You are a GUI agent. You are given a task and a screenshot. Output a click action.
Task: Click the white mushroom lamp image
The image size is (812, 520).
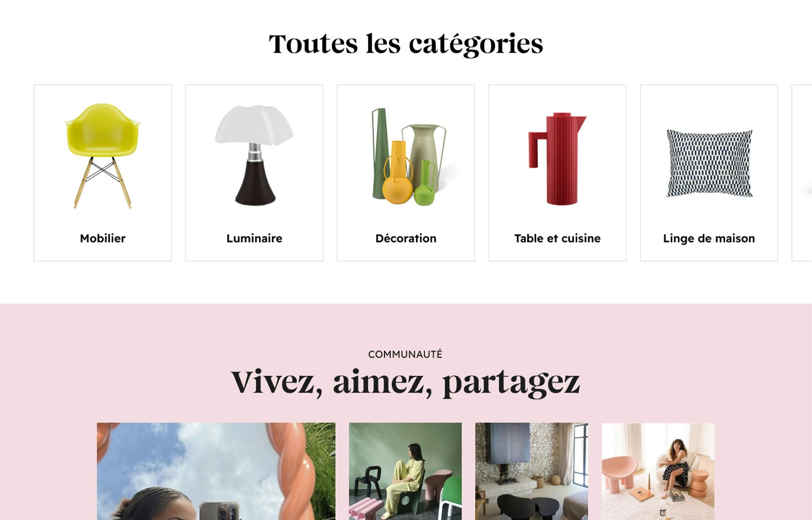(254, 155)
